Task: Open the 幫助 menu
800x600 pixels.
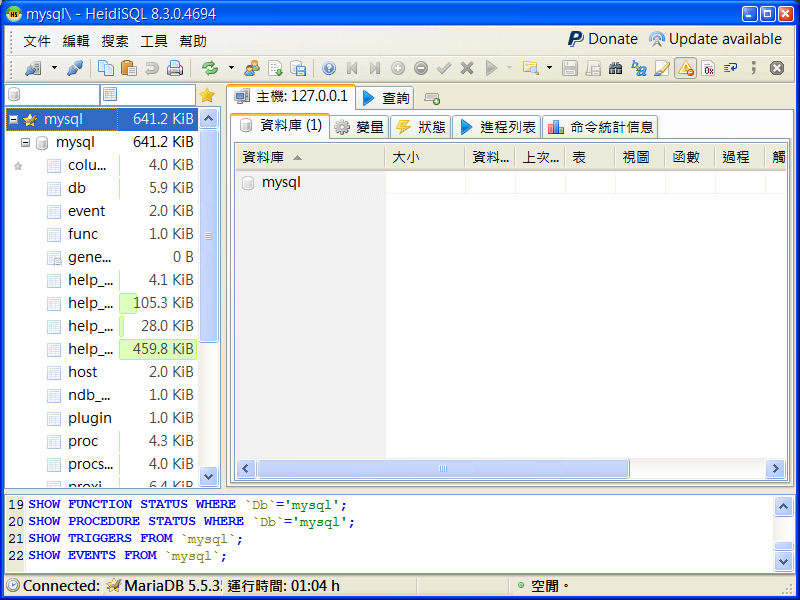Action: (193, 41)
